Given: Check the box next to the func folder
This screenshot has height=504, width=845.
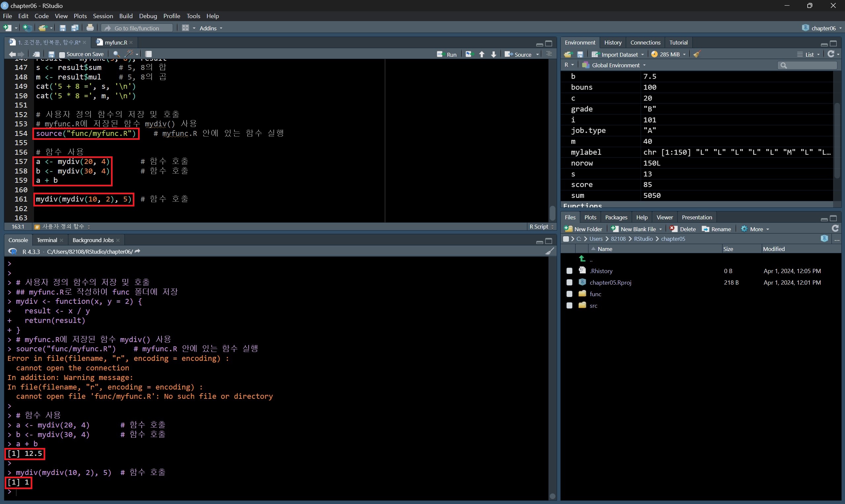Looking at the screenshot, I should (569, 294).
